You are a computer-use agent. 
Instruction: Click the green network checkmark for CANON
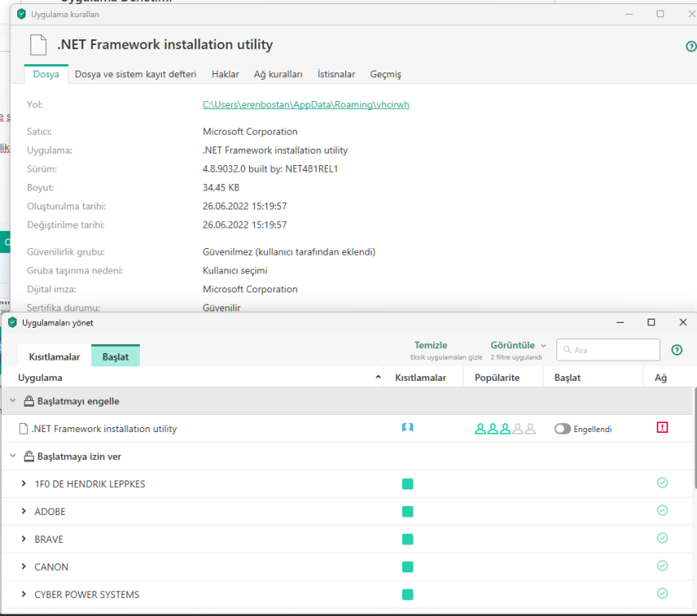pos(662,566)
